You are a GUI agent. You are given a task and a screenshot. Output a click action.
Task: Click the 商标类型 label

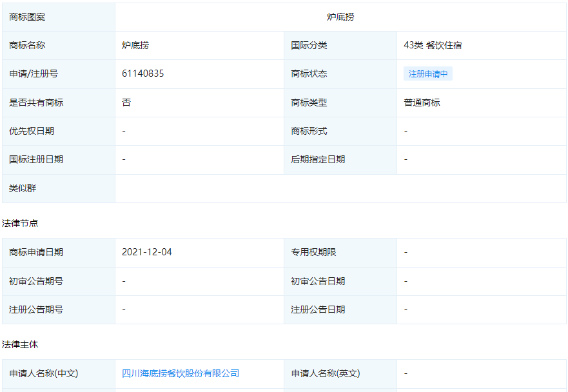click(x=309, y=103)
